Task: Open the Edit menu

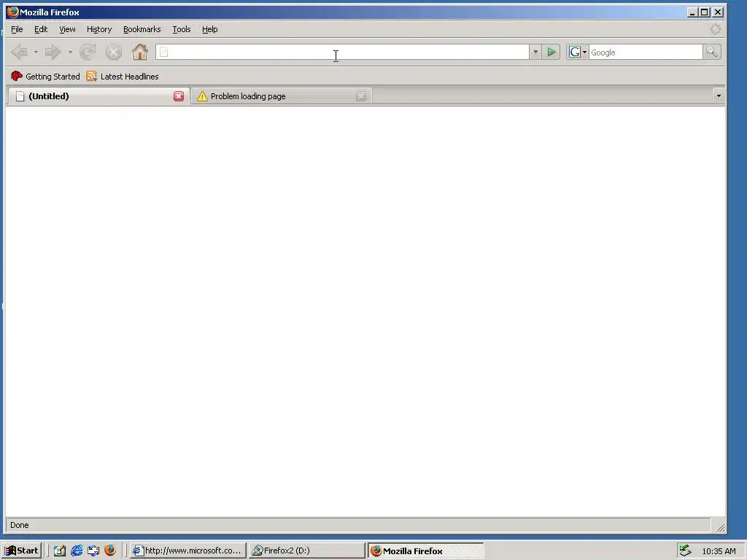Action: click(41, 29)
